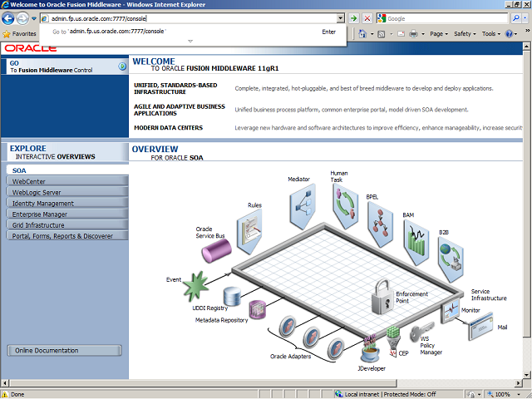Click the Monitor screen icon
The width and height of the screenshot is (532, 399).
coord(451,311)
